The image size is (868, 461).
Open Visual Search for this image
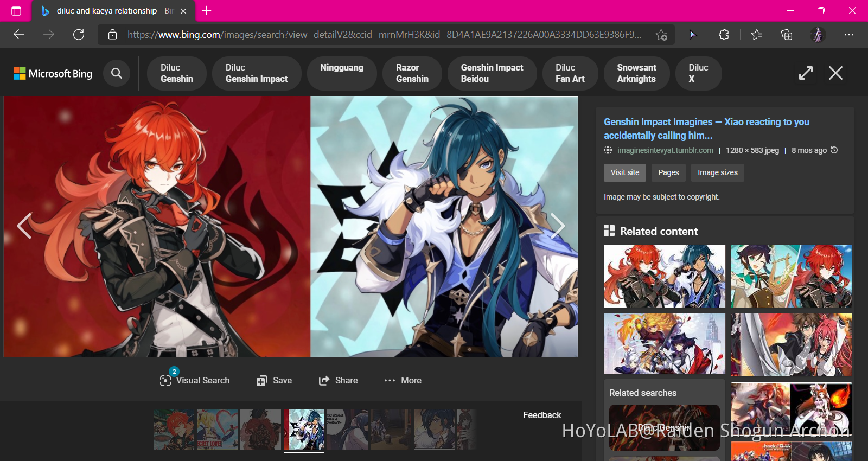click(195, 381)
